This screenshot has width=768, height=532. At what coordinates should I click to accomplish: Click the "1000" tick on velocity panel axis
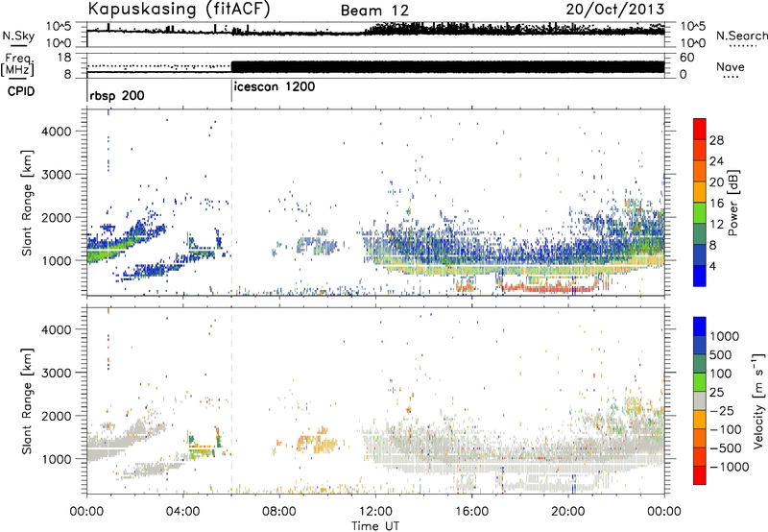pos(57,458)
